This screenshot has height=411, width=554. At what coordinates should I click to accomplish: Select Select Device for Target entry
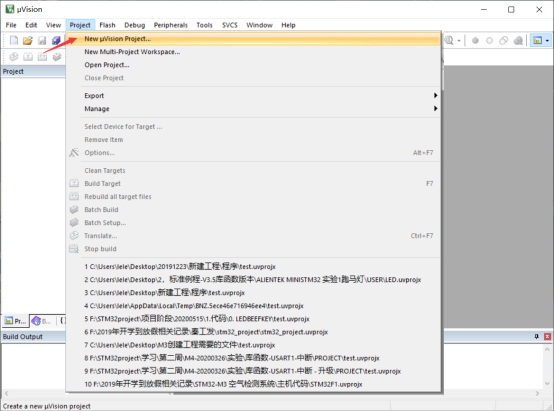point(253,127)
